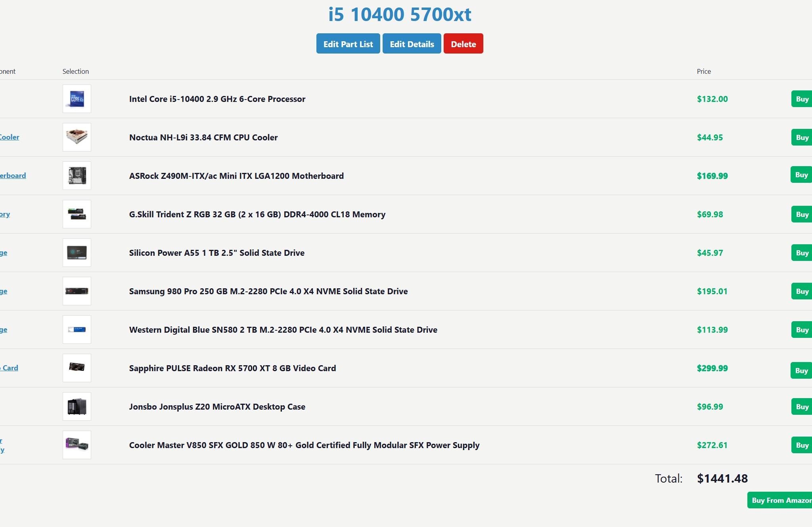
Task: Select the Silicon Power A55 1 TB name
Action: pyautogui.click(x=217, y=253)
